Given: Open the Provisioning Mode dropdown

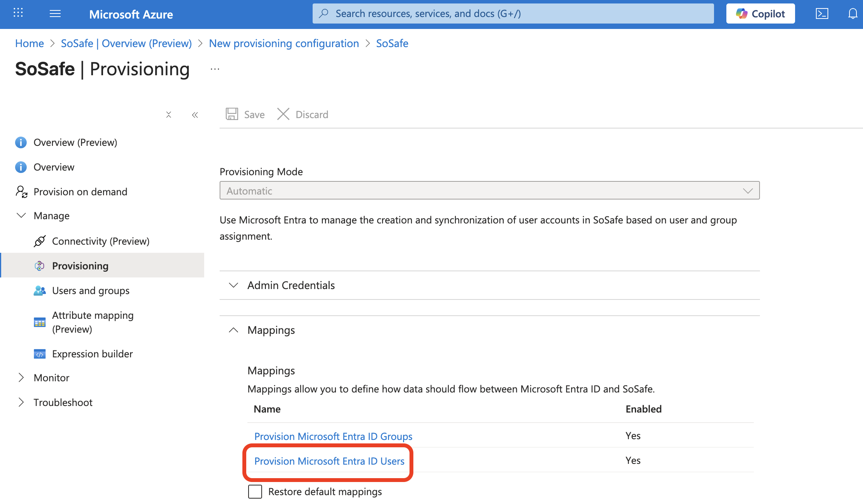Looking at the screenshot, I should coord(489,191).
